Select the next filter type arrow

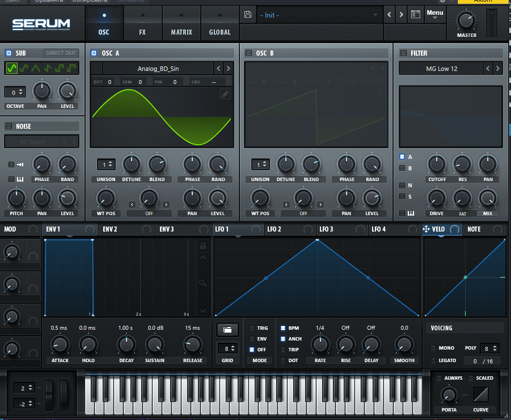coord(497,69)
